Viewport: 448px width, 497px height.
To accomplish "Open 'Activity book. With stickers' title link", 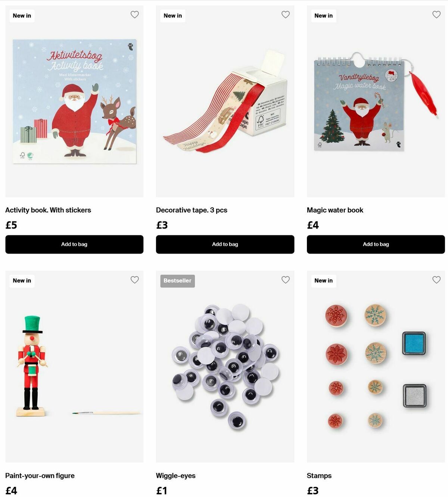I will (48, 210).
